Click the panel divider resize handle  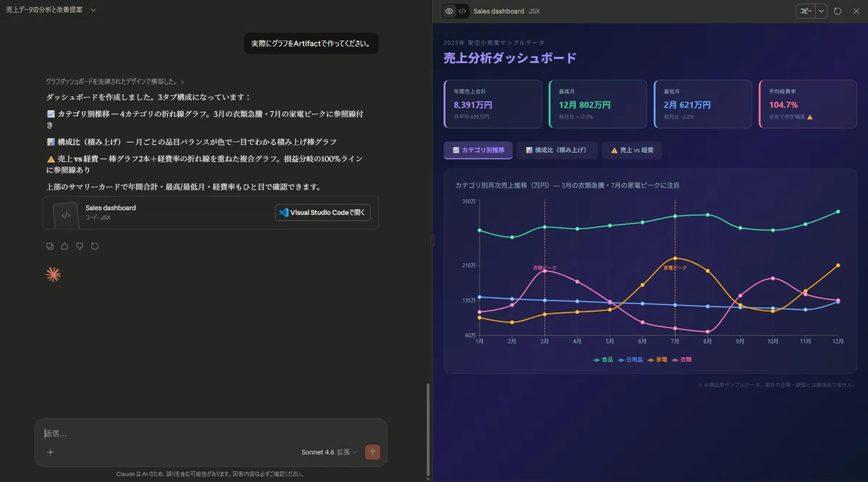(x=432, y=240)
